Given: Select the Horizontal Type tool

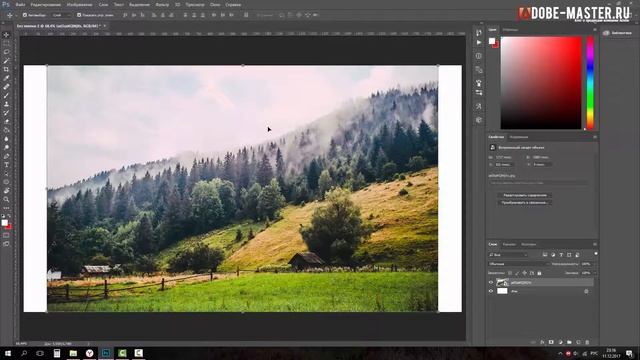Looking at the screenshot, I should pyautogui.click(x=6, y=165).
